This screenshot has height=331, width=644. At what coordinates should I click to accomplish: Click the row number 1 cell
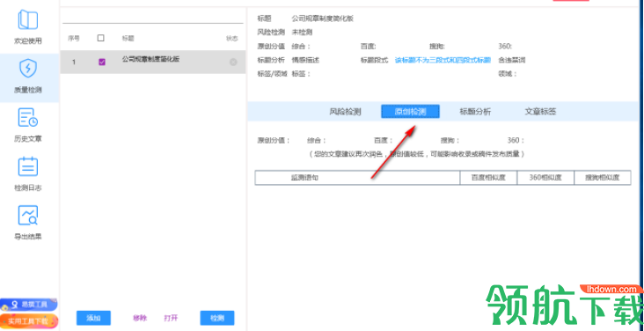[x=74, y=63]
